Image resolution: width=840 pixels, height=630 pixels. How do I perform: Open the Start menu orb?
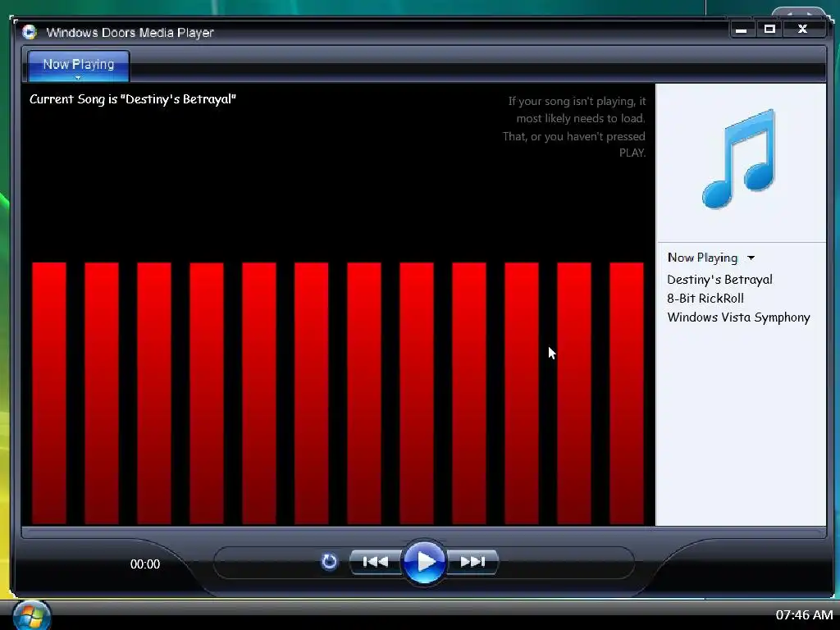31,614
